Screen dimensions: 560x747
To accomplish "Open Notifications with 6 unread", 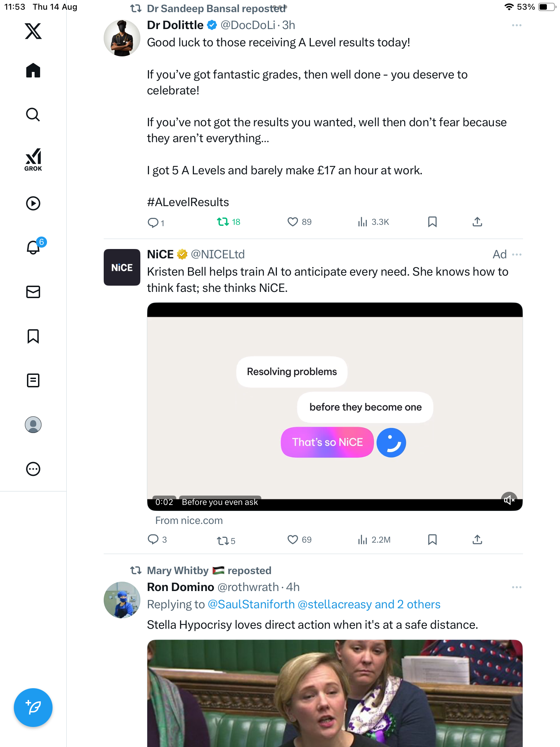I will pyautogui.click(x=33, y=247).
